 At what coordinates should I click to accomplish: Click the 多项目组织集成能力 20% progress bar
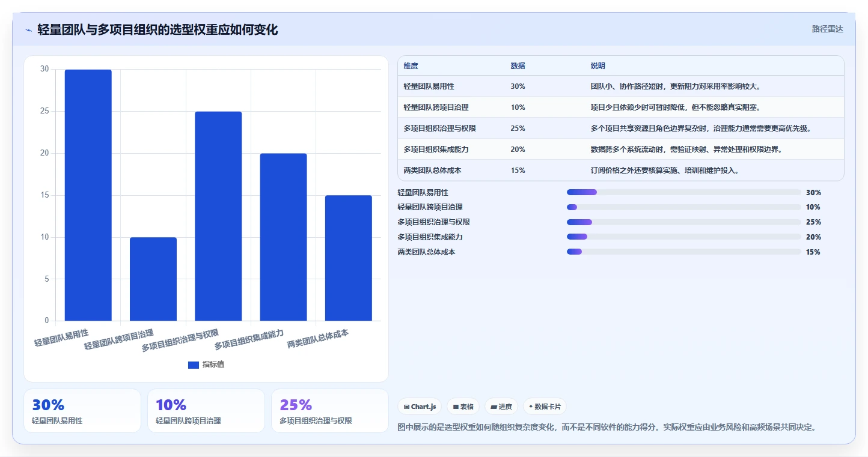click(x=684, y=237)
